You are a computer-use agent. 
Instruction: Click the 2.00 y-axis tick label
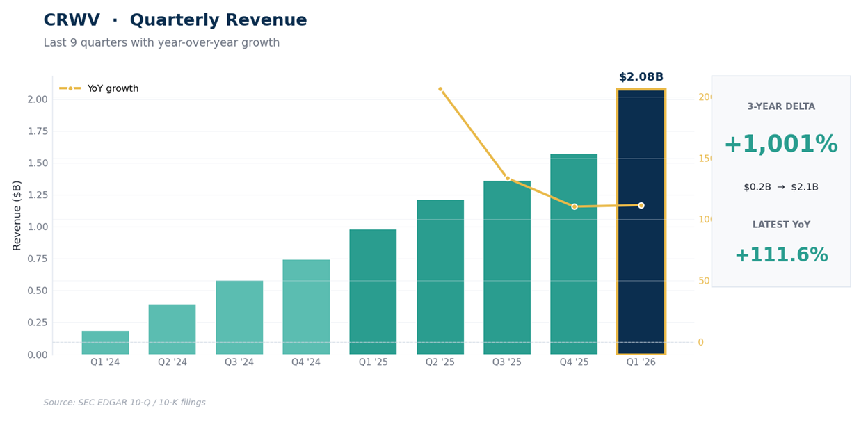click(x=38, y=99)
